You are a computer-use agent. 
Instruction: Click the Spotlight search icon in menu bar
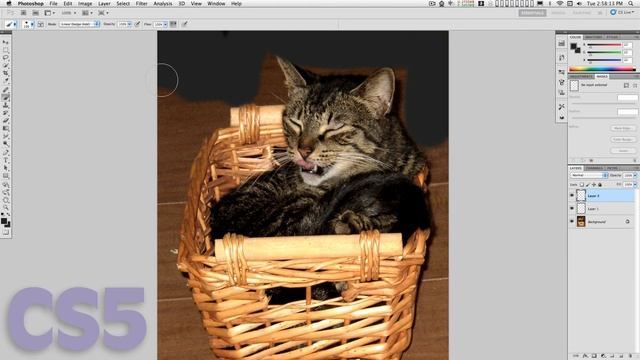coord(631,3)
